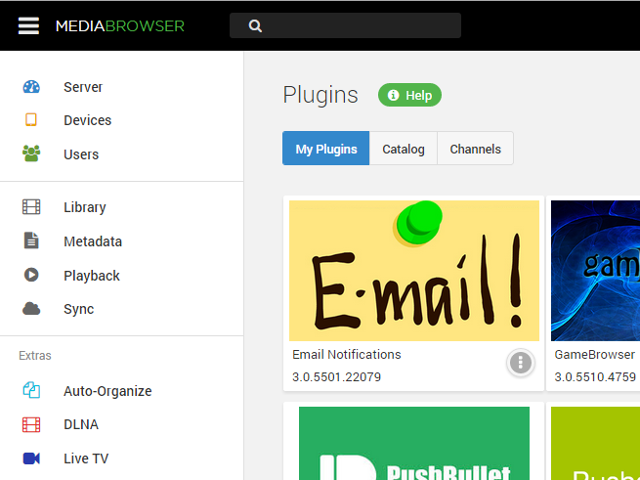Click version text 3.0.5510.4759
This screenshot has width=640, height=480.
595,377
